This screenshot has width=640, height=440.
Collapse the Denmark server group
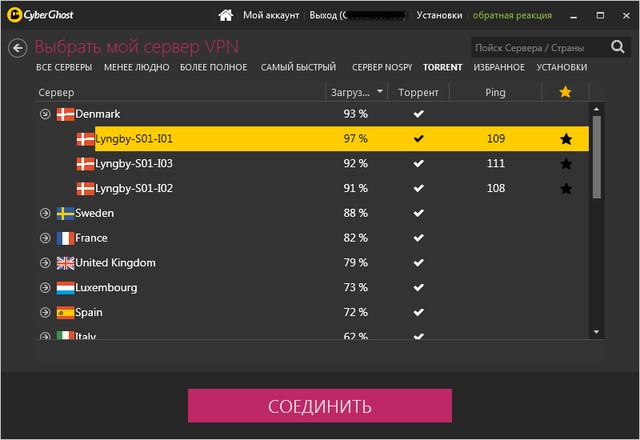point(44,114)
